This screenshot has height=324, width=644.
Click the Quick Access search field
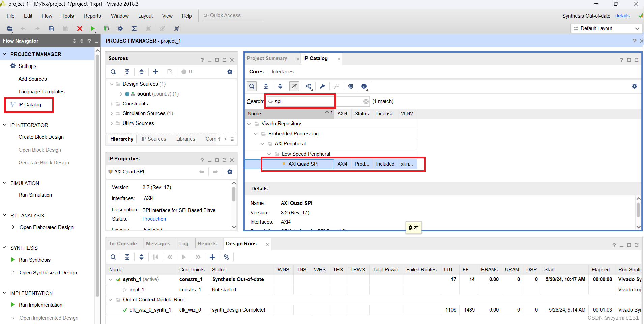(x=233, y=15)
